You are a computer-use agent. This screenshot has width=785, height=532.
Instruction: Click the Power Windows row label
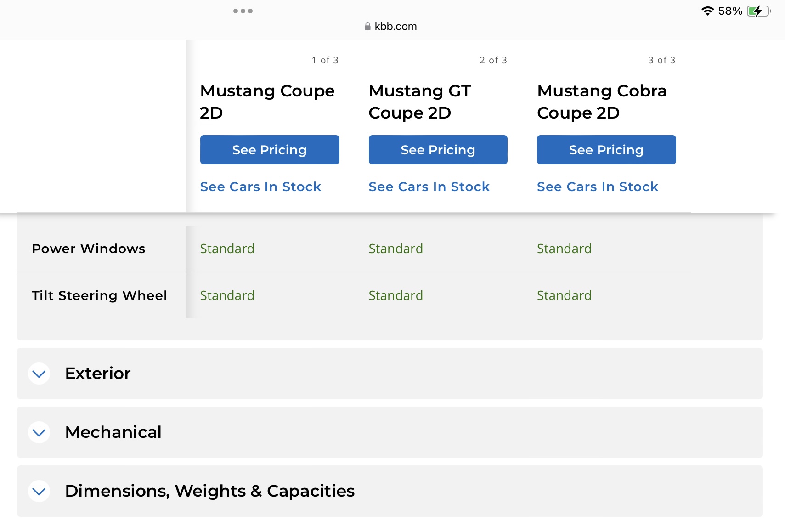(89, 249)
